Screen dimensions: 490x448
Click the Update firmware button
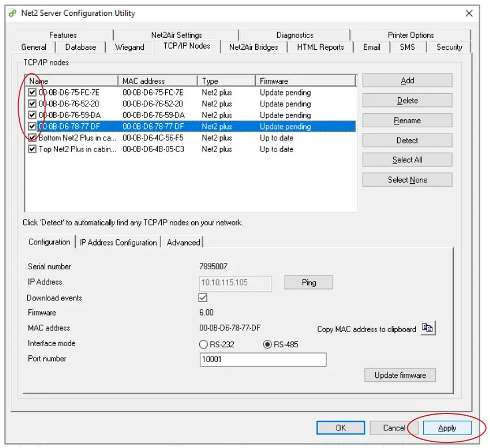pos(400,375)
